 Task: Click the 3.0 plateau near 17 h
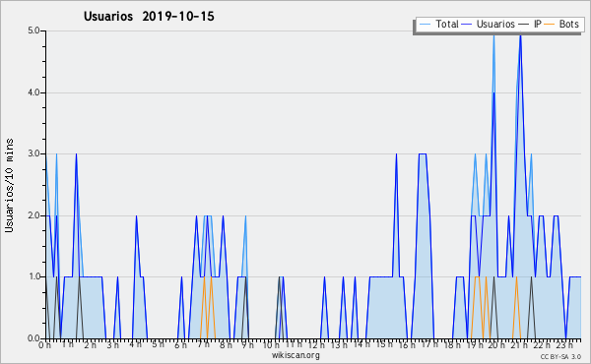click(423, 153)
